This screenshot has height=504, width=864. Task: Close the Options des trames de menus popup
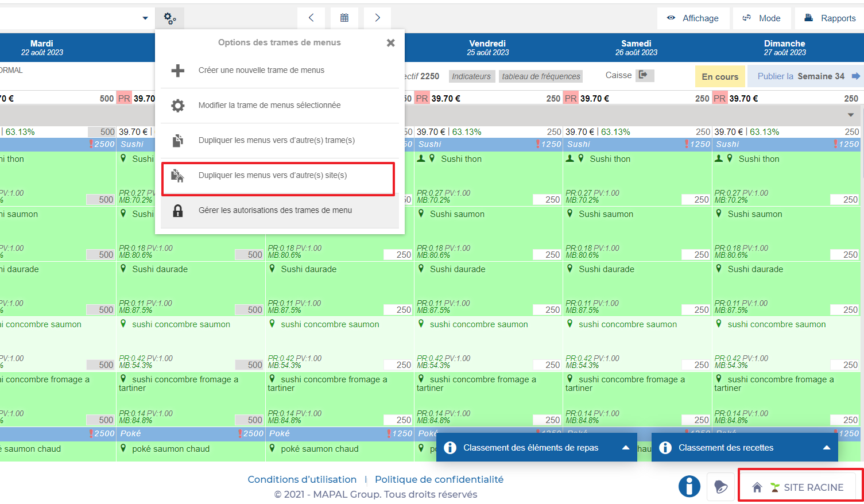tap(391, 43)
